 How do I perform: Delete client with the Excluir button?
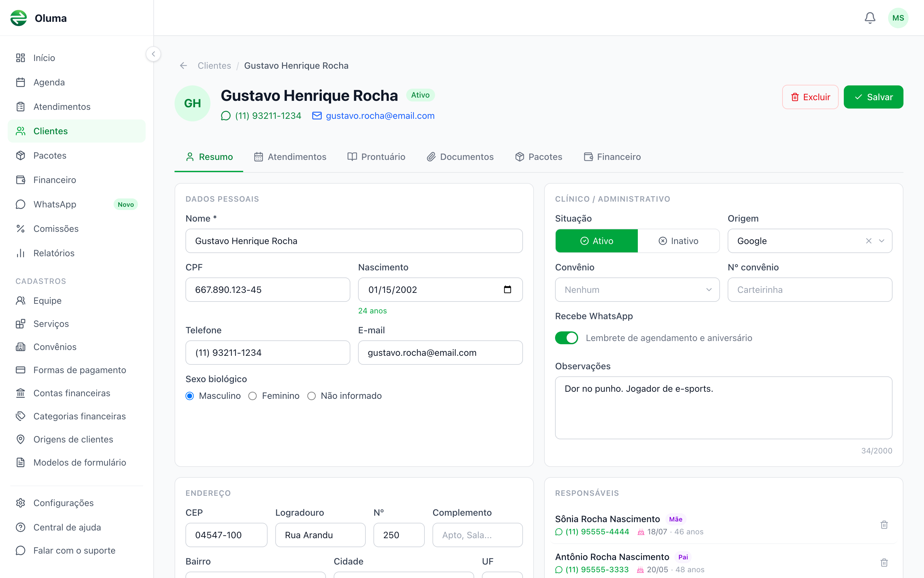(810, 97)
